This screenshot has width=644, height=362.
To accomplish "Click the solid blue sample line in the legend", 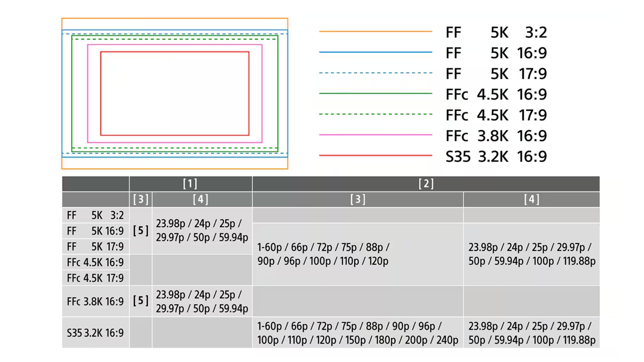I will point(376,52).
